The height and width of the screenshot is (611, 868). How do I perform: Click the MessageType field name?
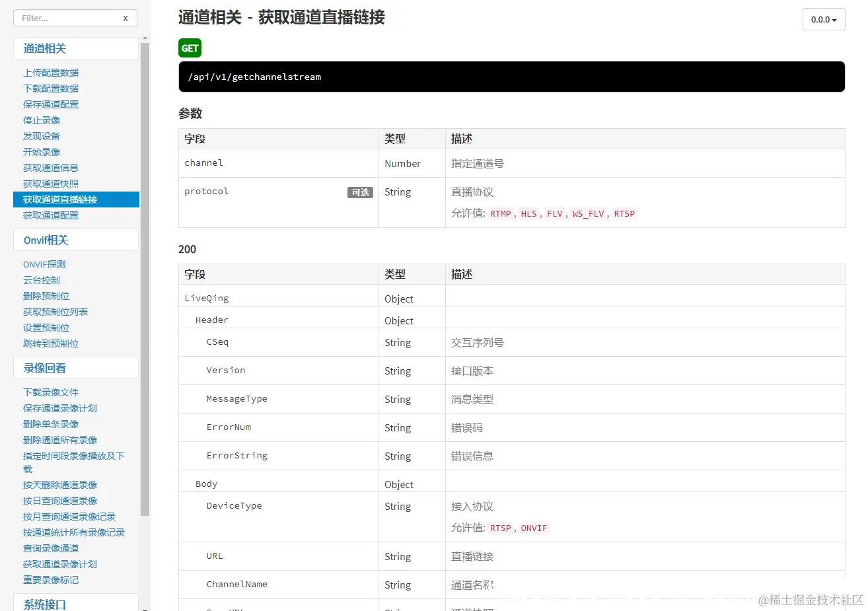pos(236,399)
